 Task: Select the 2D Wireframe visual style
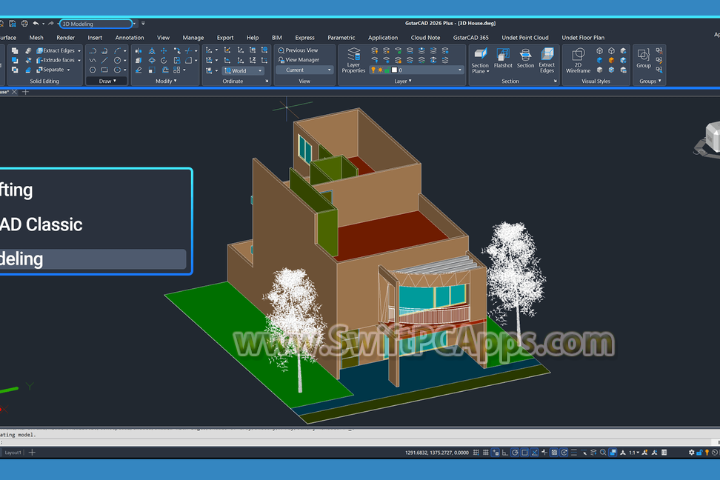578,60
